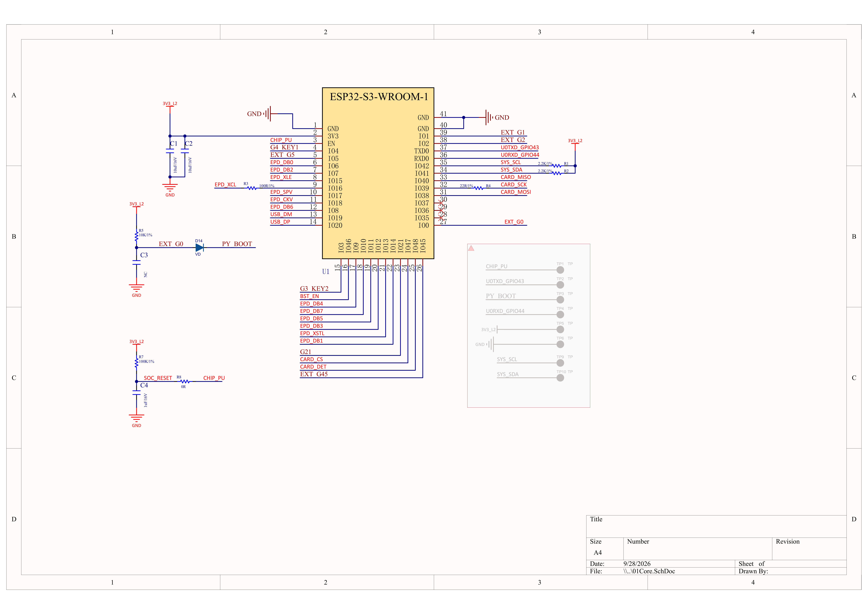This screenshot has width=868, height=614.
Task: Click the PY_BOOT label after diode D14
Action: coord(237,244)
